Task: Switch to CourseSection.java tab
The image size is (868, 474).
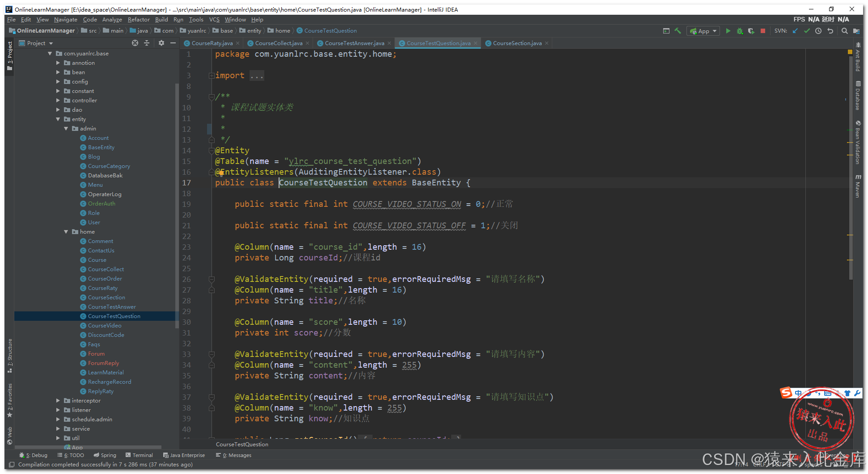Action: (x=517, y=43)
